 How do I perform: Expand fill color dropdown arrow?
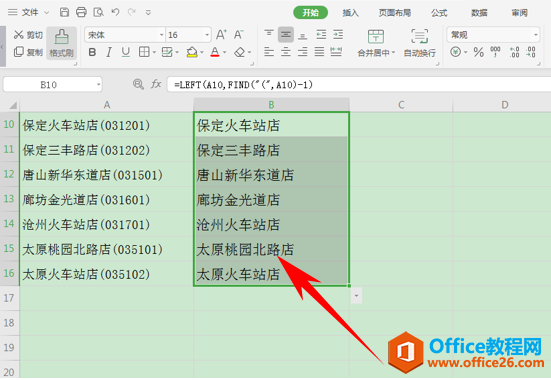[x=202, y=53]
